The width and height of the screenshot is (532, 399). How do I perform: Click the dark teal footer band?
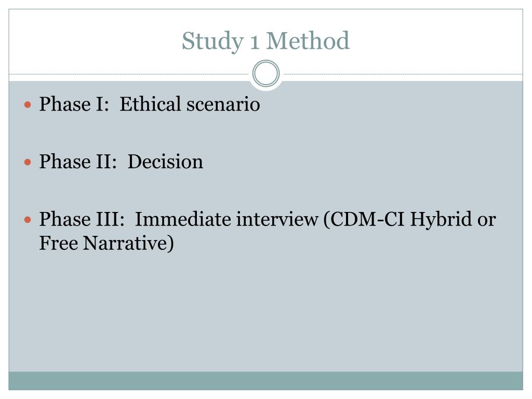[x=265, y=381]
